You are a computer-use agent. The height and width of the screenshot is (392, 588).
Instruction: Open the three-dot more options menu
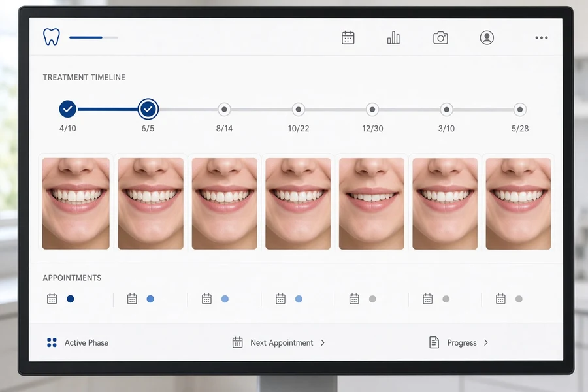[542, 37]
